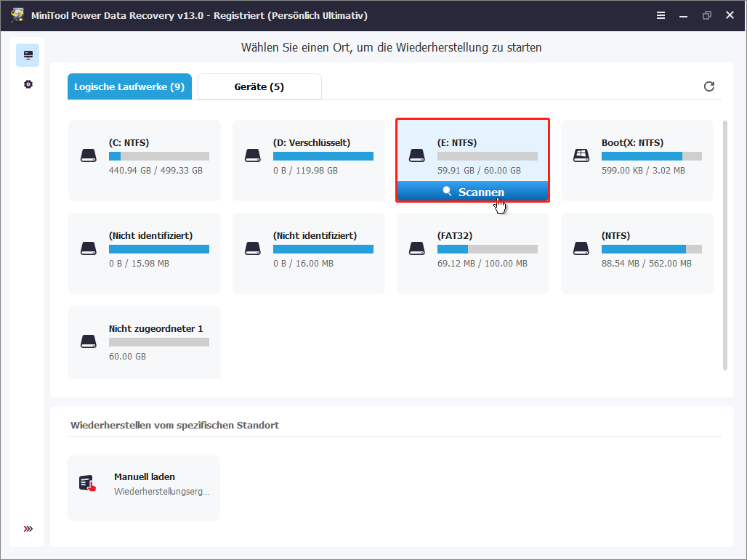Click the 440.94 GB / 499.33 GB size text
Viewport: 747px width, 560px height.
(x=156, y=170)
